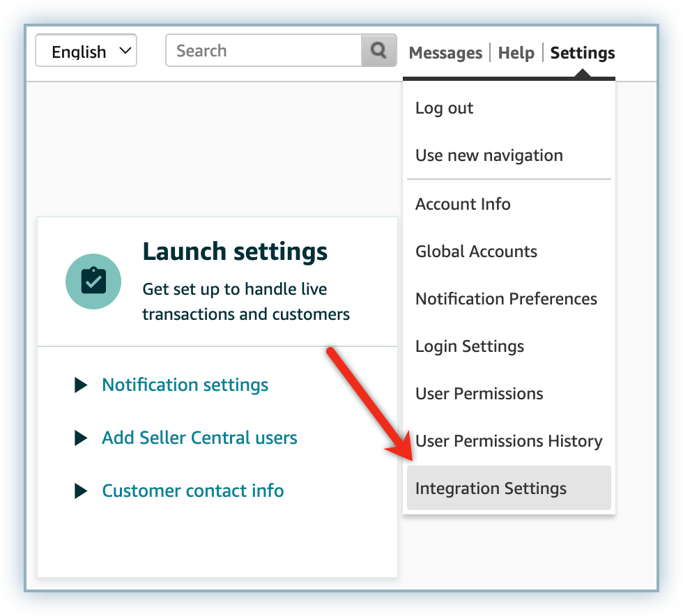Open the Messages menu item
Image resolution: width=683 pixels, height=616 pixels.
(x=445, y=53)
